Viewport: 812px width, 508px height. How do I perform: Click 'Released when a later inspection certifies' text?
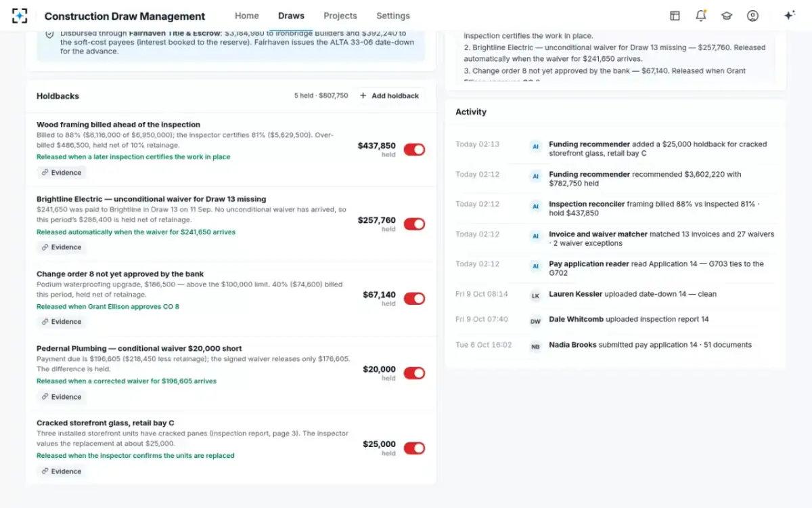coord(133,157)
